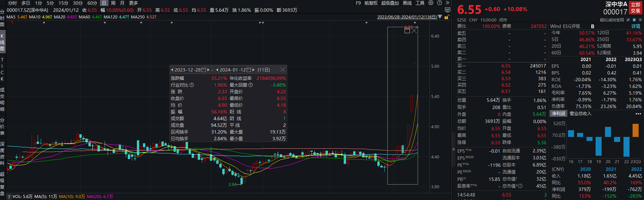Open the 成交明细 sidebar view
644x200 pixels.
tap(2, 99)
